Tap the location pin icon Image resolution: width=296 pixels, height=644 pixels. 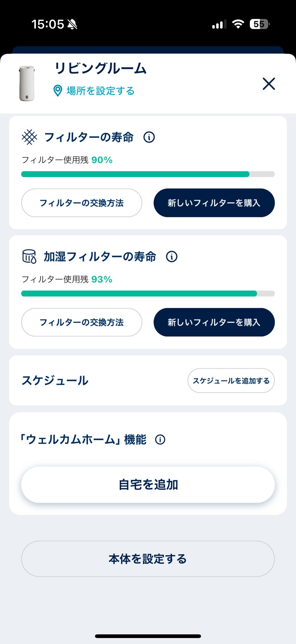[x=58, y=91]
